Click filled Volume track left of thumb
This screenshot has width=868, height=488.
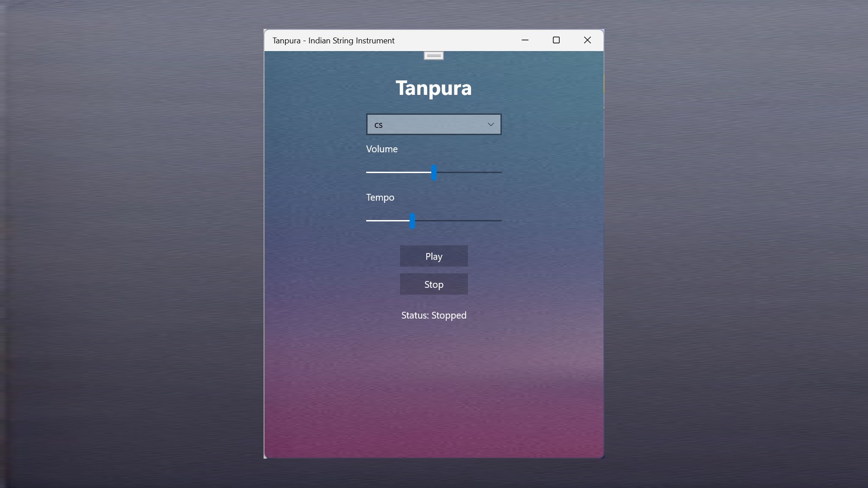click(x=398, y=172)
